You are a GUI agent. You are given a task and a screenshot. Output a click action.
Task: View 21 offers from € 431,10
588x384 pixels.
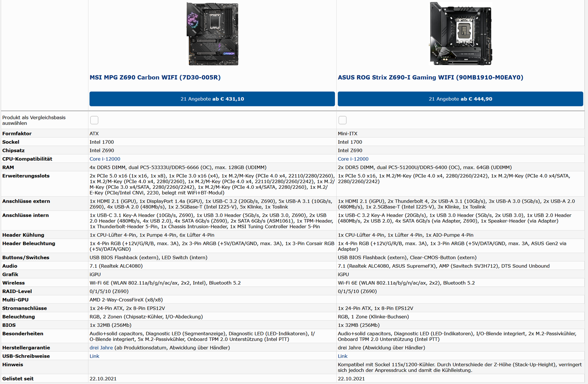point(212,99)
